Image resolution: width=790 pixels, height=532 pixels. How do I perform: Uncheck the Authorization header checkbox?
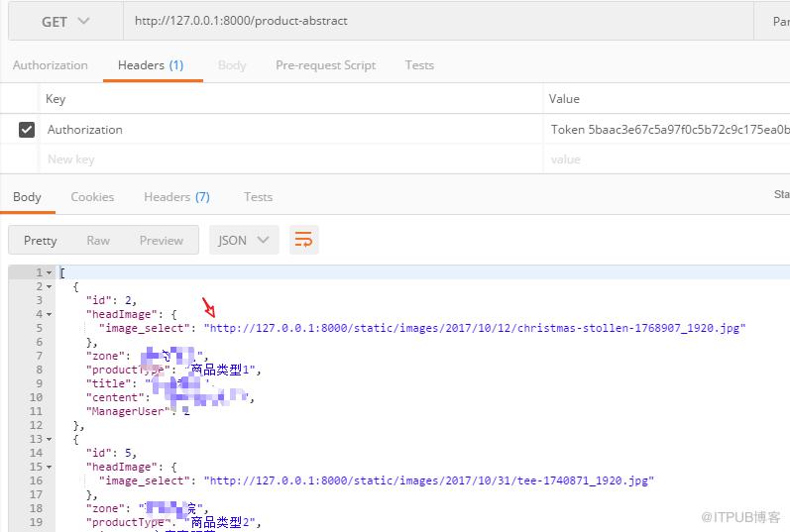(x=27, y=130)
